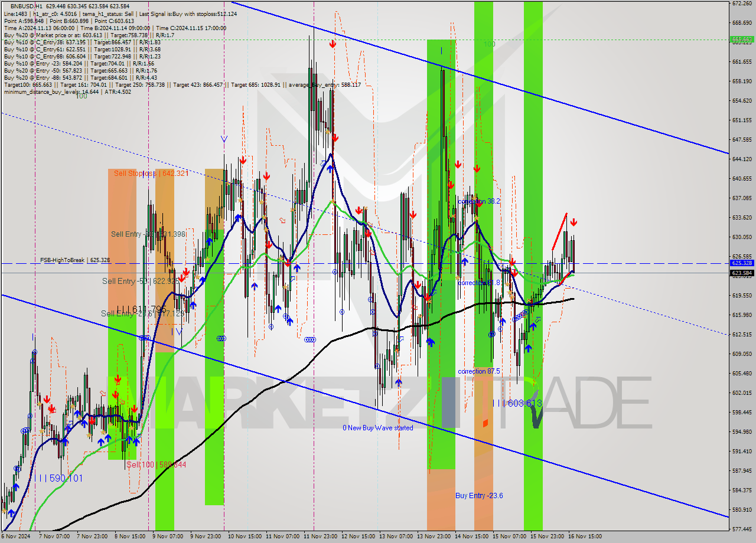The height and width of the screenshot is (543, 756).
Task: Select the 'Sell 100 | 589.844' label
Action: 156,465
